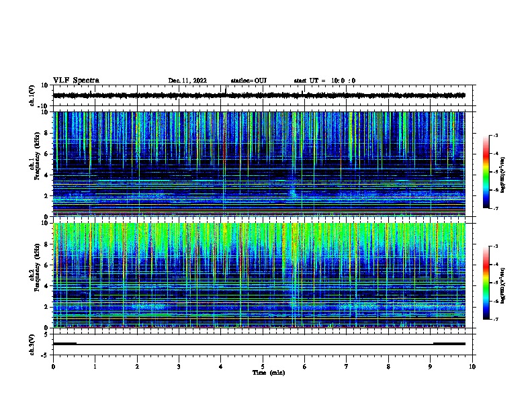This screenshot has width=532, height=411.
Task: Click the ch.1 "Frequency (kHz)" axis label
Action: coord(37,156)
